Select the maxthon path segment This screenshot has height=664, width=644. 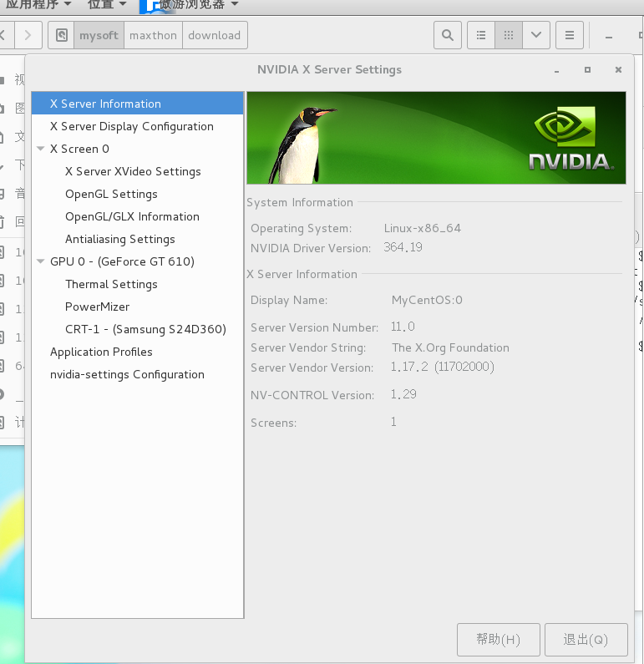tap(153, 35)
